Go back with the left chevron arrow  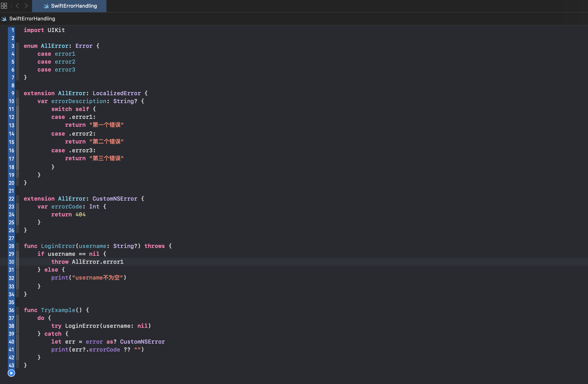click(x=17, y=6)
